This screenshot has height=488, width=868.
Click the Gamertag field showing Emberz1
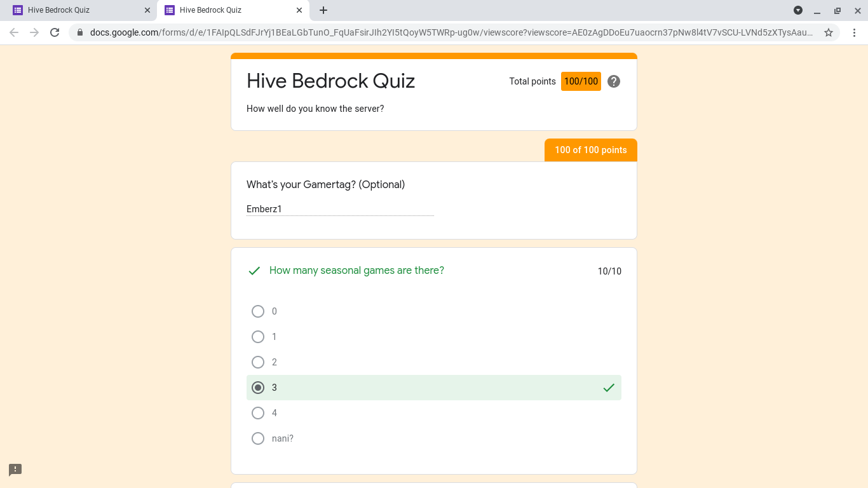point(340,208)
